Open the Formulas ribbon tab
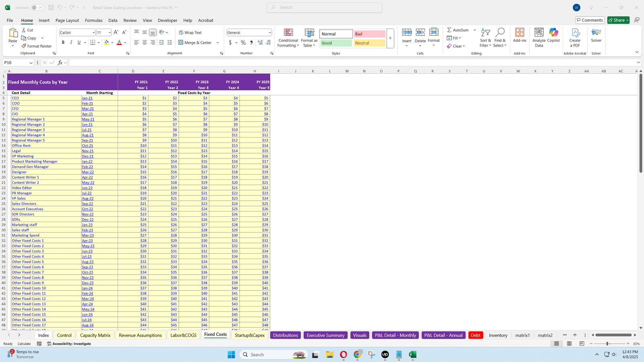The image size is (644, 362). 93,21
